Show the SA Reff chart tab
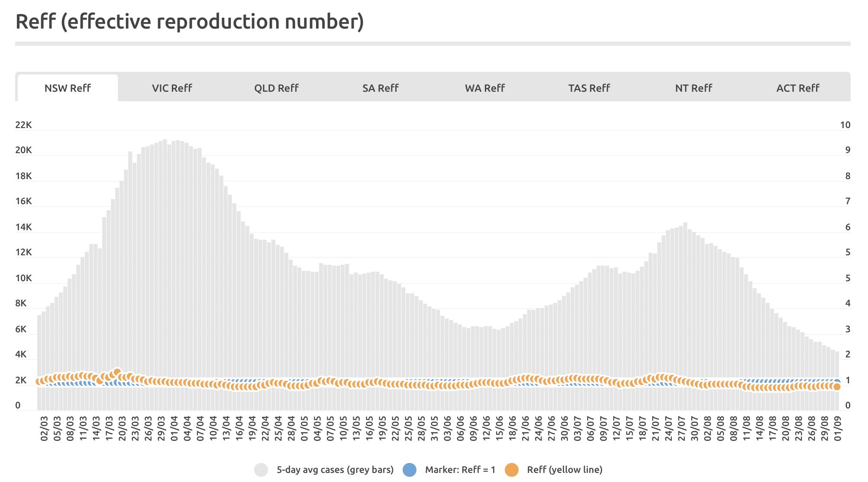Screen dimensions: 868x482 coord(381,88)
